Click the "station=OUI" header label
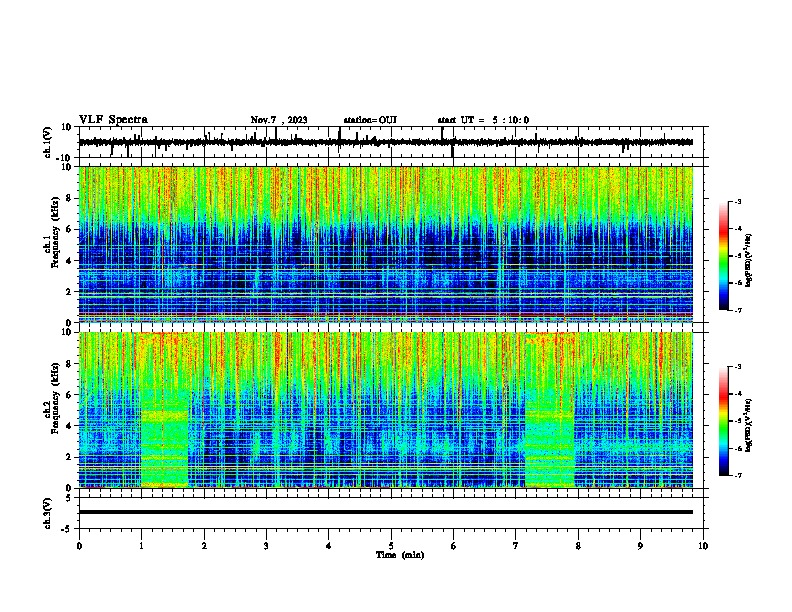Image resolution: width=792 pixels, height=612 pixels. coord(370,120)
